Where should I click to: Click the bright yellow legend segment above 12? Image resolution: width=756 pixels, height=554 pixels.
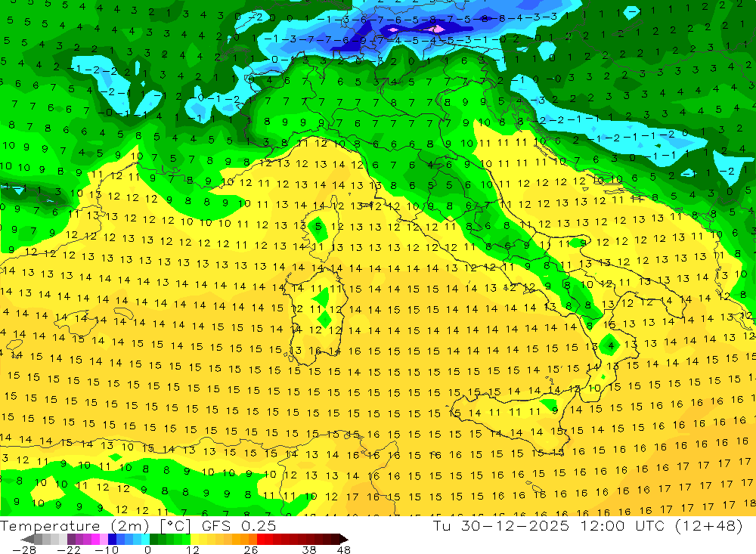195,539
